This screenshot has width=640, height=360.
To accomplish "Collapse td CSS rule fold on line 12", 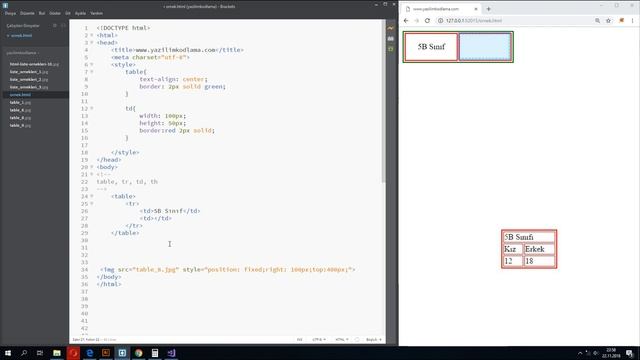I will click(x=92, y=108).
